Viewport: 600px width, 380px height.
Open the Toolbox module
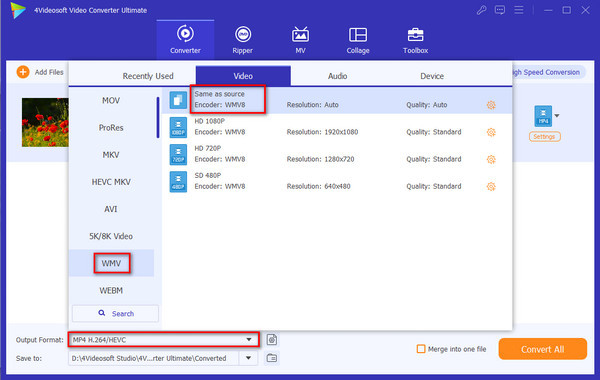[415, 39]
